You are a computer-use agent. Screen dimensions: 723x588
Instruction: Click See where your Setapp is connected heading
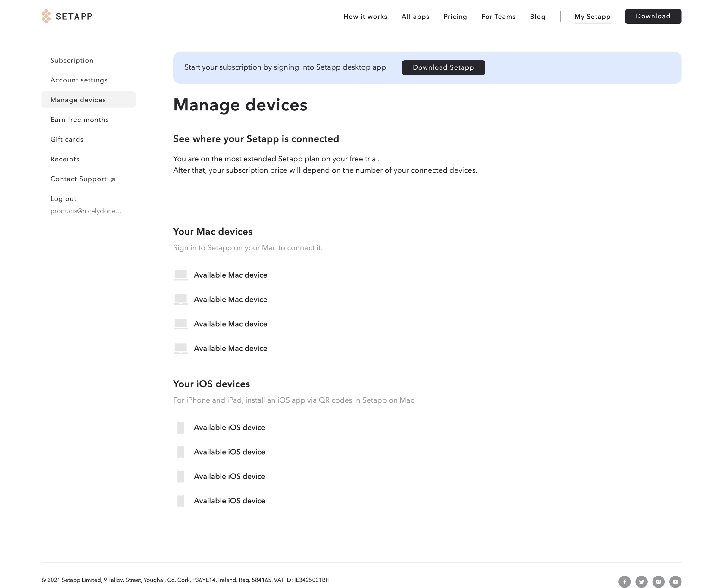click(x=256, y=139)
